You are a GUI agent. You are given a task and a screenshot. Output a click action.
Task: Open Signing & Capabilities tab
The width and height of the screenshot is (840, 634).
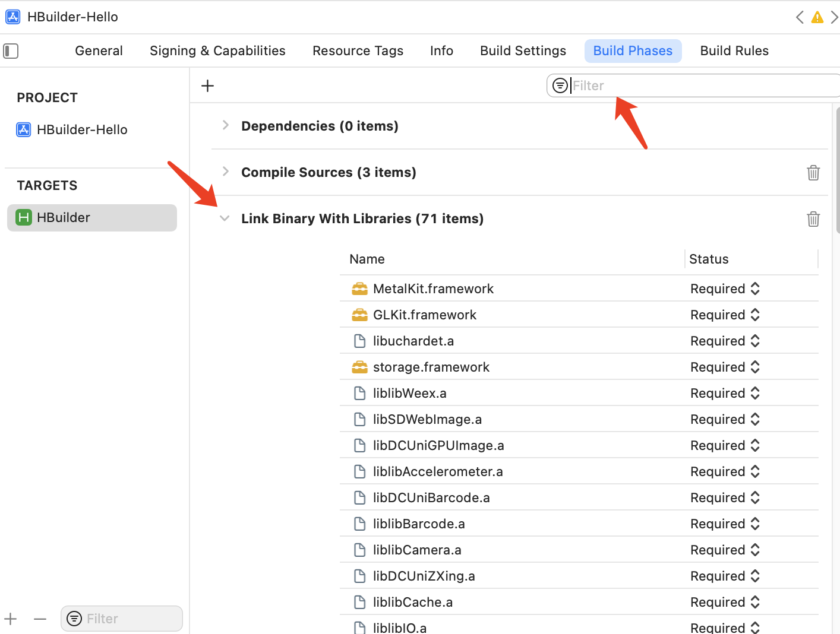pos(217,51)
